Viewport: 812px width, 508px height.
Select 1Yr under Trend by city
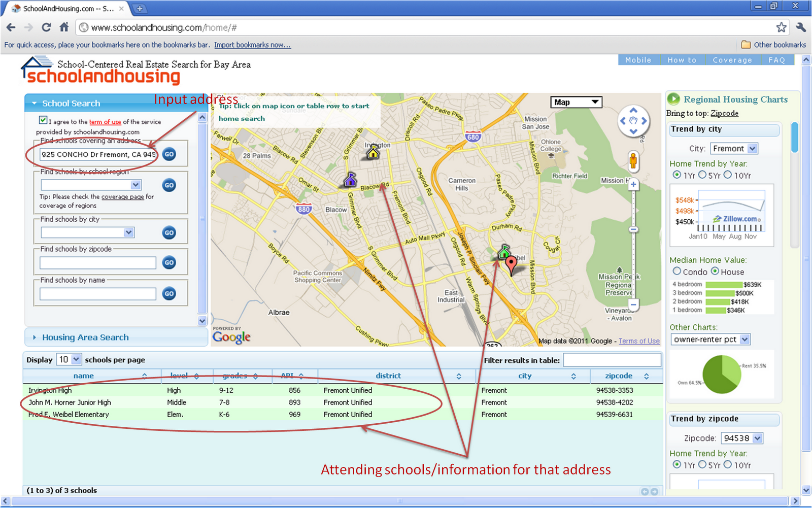point(676,175)
